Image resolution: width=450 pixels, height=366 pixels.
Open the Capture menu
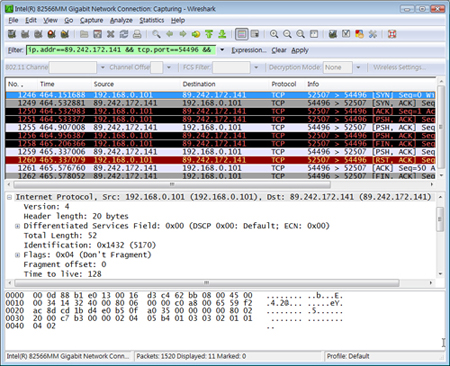pos(91,20)
